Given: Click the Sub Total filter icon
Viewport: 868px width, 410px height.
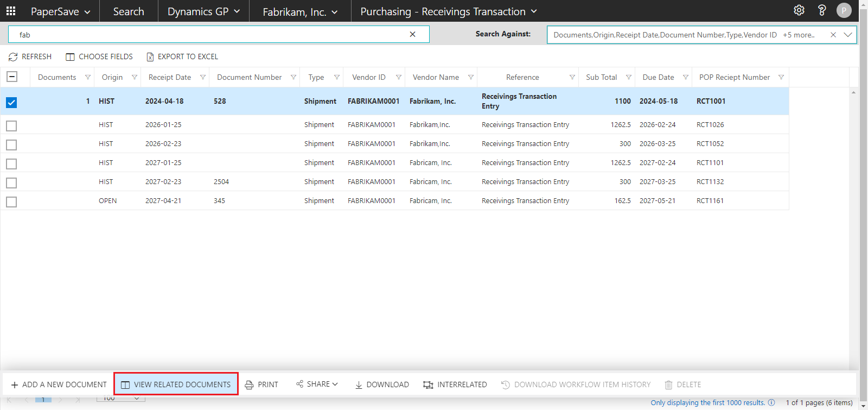Looking at the screenshot, I should click(629, 77).
